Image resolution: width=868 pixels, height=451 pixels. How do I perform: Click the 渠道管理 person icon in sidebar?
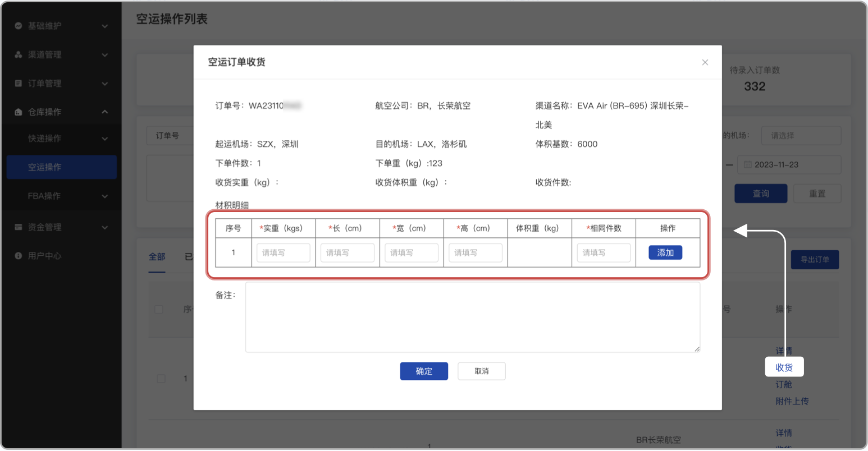[x=19, y=54]
